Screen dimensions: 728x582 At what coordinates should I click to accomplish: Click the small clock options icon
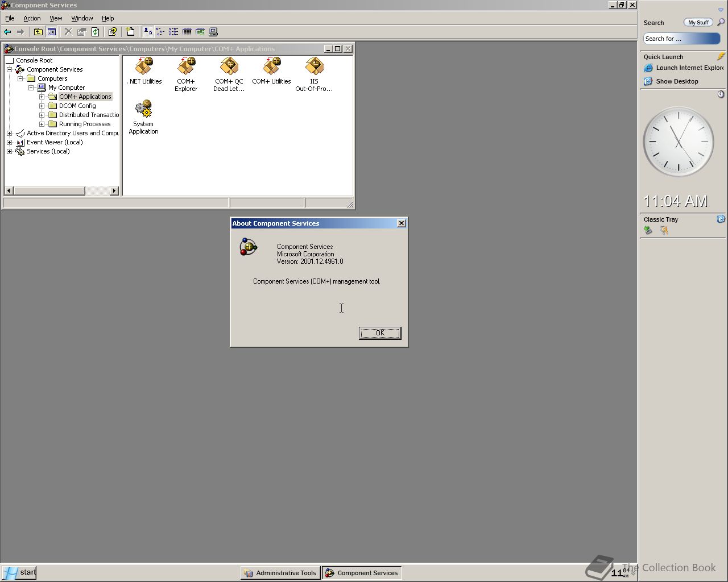tap(721, 94)
